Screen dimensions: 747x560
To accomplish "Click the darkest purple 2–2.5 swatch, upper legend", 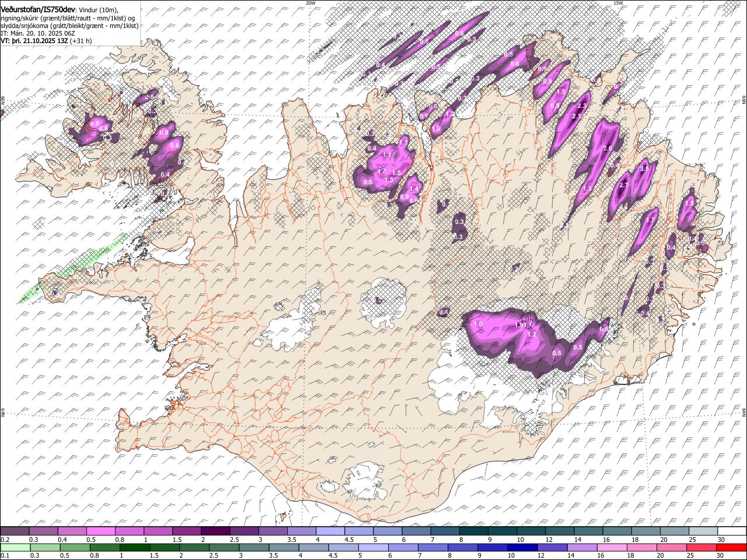I will click(215, 531).
